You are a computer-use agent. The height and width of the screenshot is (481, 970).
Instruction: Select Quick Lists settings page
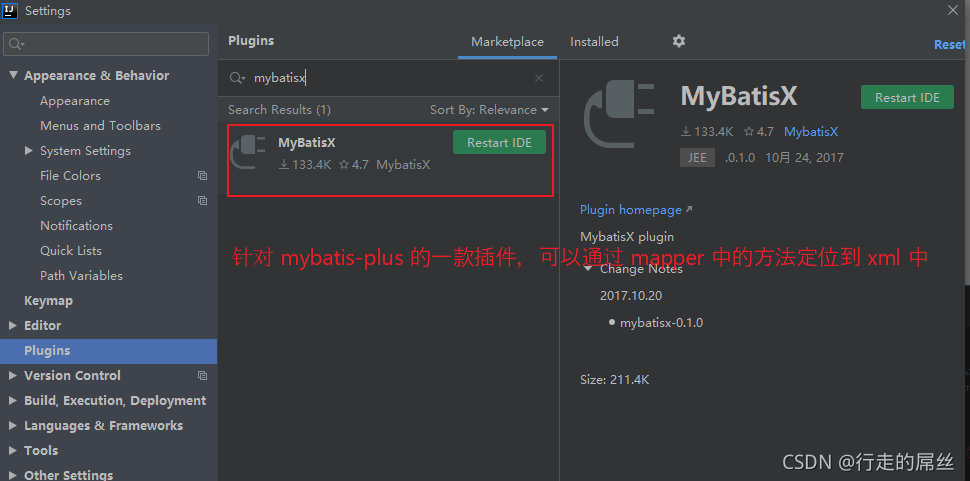point(71,250)
